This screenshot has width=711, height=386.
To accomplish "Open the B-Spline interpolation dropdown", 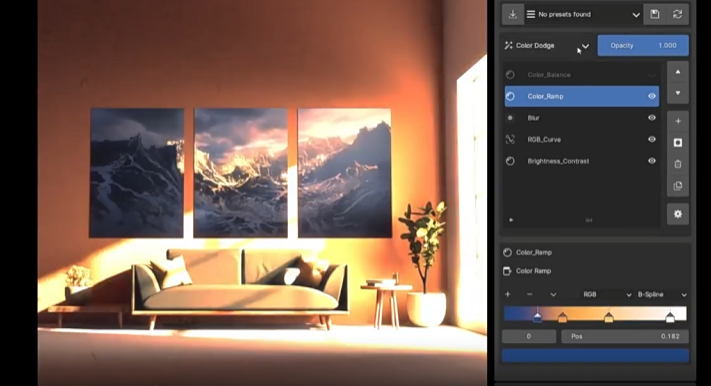I will (662, 294).
